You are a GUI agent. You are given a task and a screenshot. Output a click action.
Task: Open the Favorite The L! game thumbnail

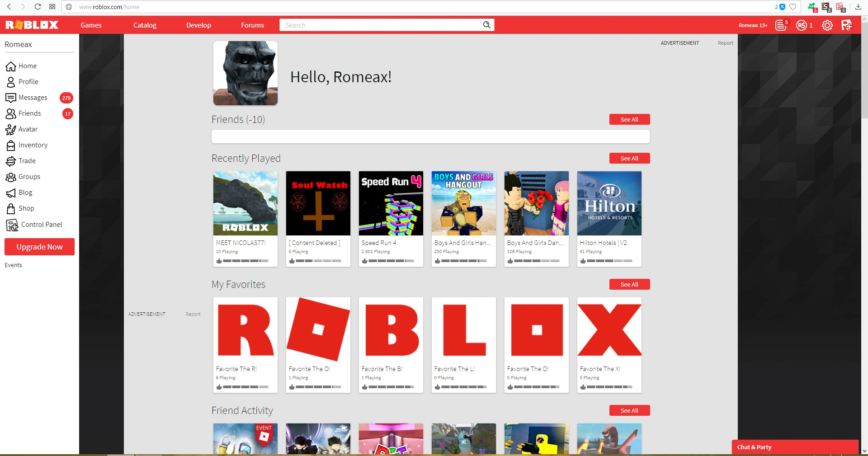(x=464, y=329)
